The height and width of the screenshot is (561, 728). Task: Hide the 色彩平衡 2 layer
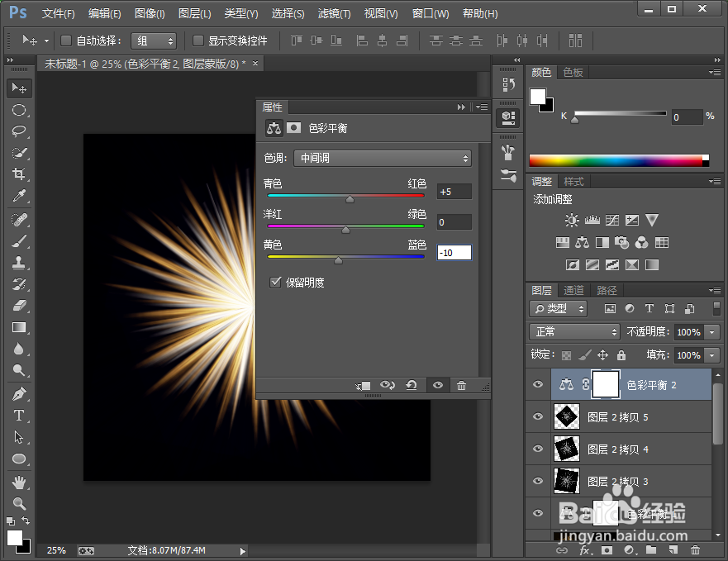(x=538, y=384)
